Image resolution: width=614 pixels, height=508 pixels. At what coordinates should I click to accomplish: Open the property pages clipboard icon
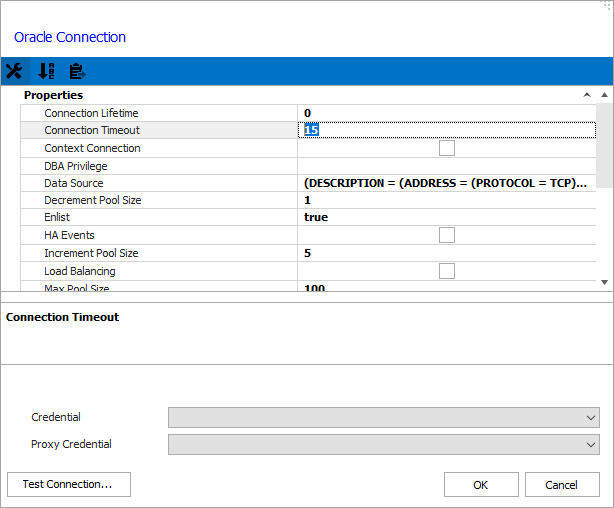pyautogui.click(x=77, y=71)
